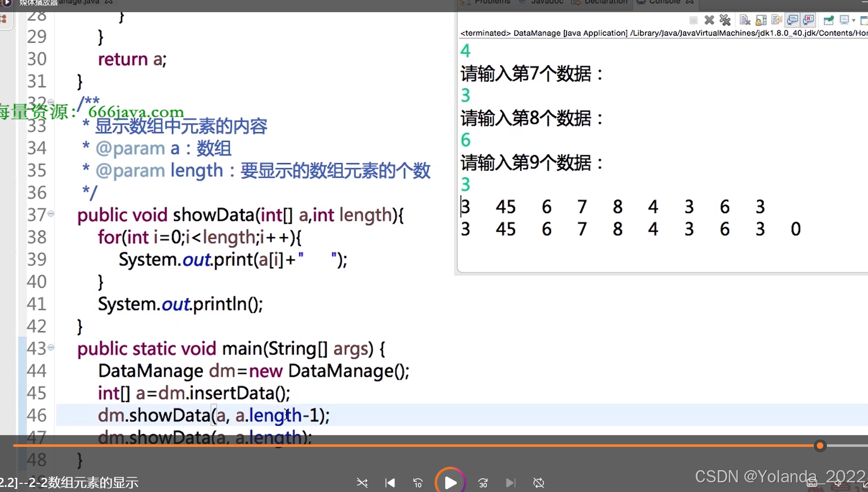Image resolution: width=868 pixels, height=492 pixels.
Task: Click the Display Selected Console monitor icon
Action: [845, 20]
